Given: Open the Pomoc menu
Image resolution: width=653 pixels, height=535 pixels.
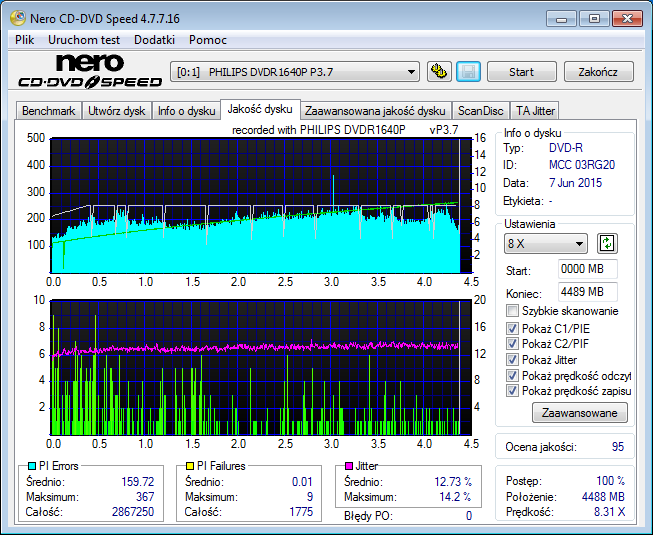Looking at the screenshot, I should click(208, 40).
